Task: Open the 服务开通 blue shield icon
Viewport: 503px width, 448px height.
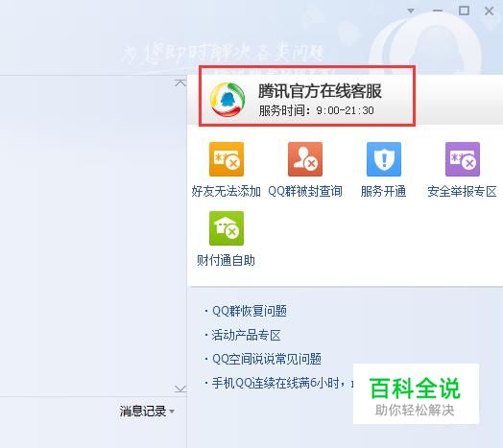Action: click(384, 159)
